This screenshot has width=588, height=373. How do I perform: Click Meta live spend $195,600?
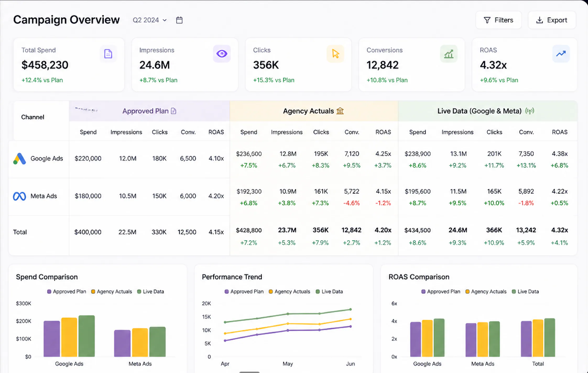[x=418, y=191]
